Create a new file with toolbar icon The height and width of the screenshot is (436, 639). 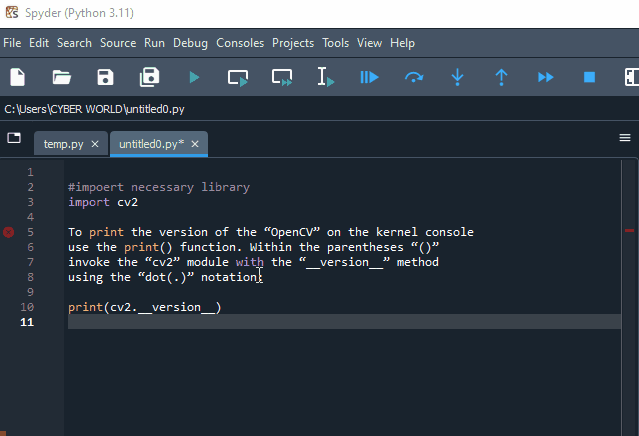pos(18,77)
